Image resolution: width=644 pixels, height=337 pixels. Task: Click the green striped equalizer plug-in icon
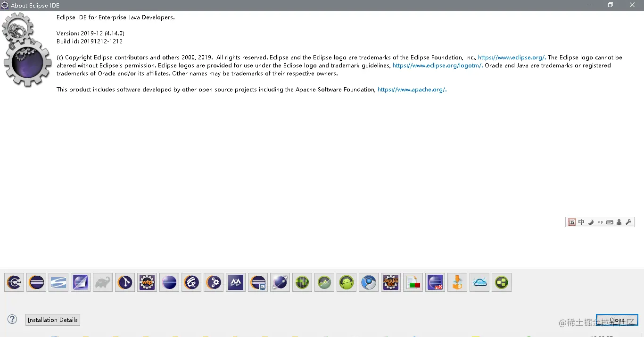302,282
